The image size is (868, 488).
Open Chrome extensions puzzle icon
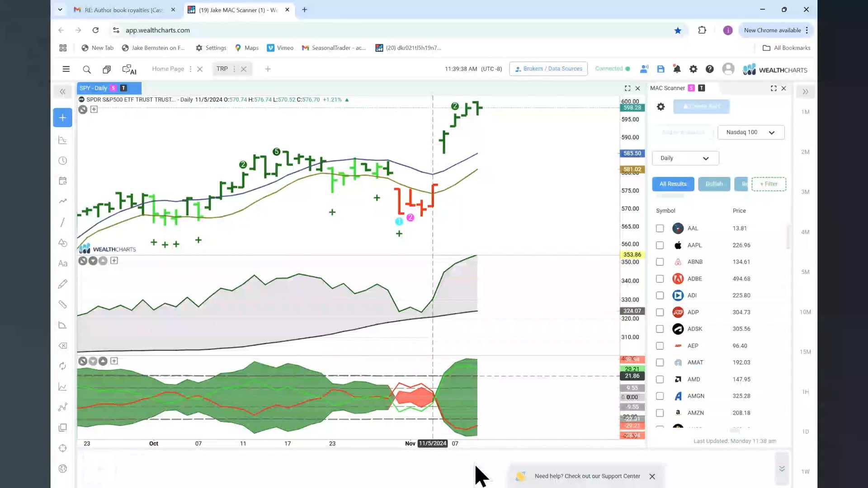pyautogui.click(x=702, y=30)
